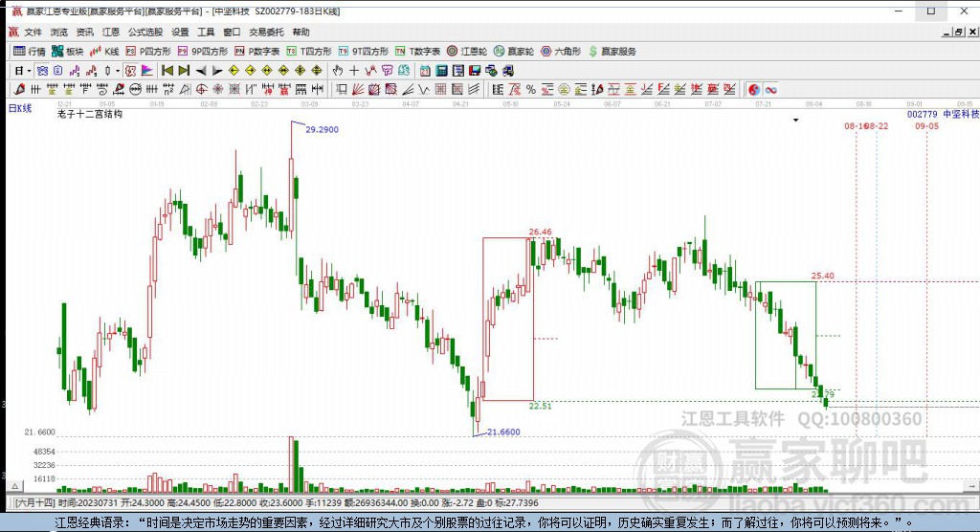Select the 09-05 date marker
This screenshot has width=980, height=532.
tap(926, 125)
